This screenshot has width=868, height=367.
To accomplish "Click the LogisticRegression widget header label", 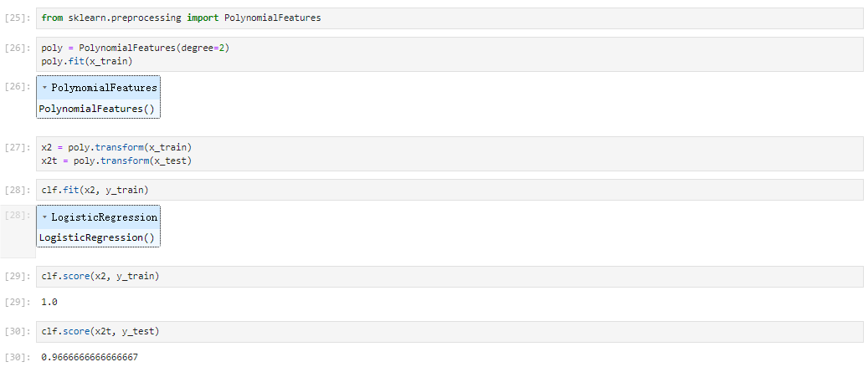I will click(104, 217).
